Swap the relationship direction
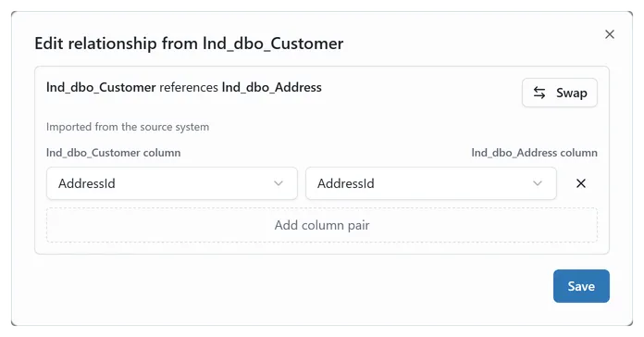The image size is (644, 337). coord(560,93)
